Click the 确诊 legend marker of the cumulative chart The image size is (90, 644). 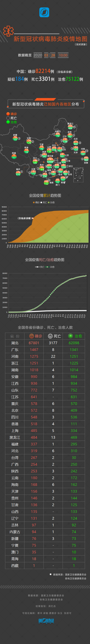(x=34, y=202)
